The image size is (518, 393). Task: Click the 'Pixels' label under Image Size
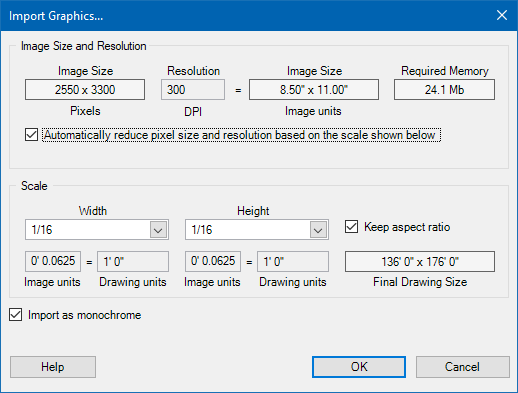[x=85, y=111]
